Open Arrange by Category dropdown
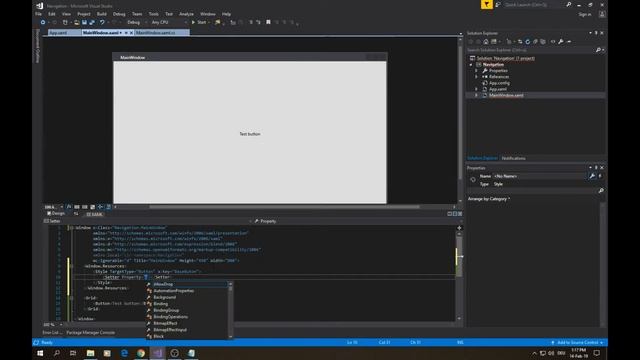Screen dimensions: 640x360 [489, 199]
